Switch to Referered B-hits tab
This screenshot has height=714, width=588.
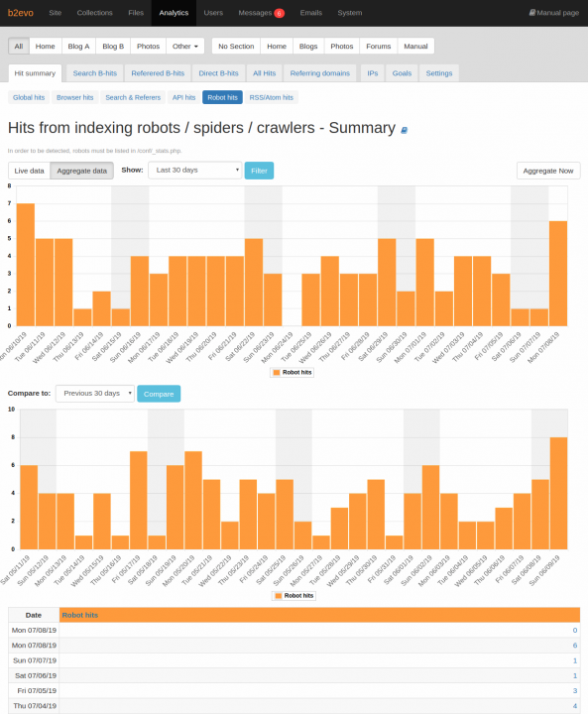point(158,73)
